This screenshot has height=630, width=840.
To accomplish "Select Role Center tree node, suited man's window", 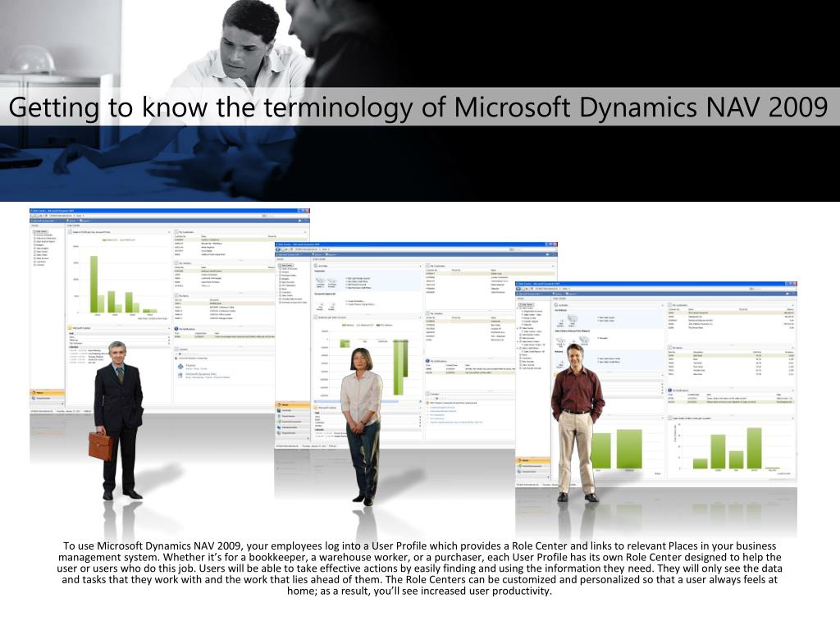I will (x=41, y=231).
